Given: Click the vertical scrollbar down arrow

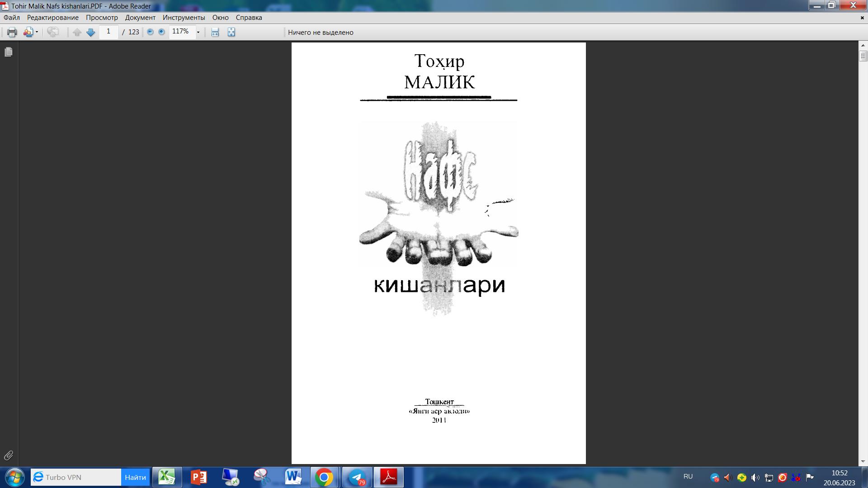Looking at the screenshot, I should pos(863,461).
